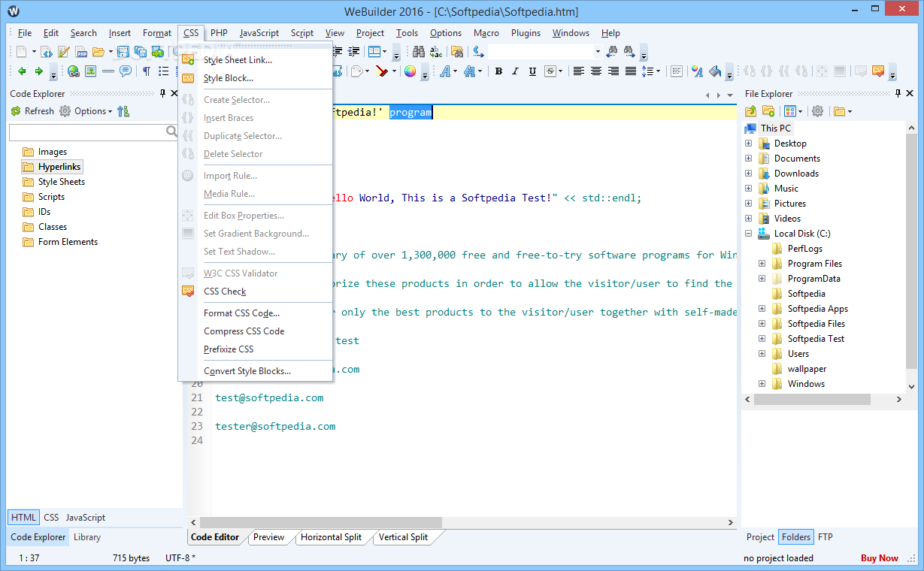Select the Style Sheets tree item

62,182
